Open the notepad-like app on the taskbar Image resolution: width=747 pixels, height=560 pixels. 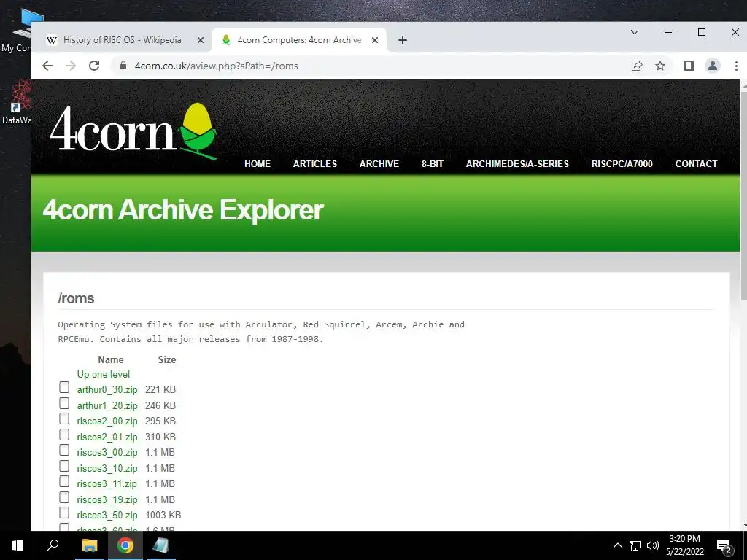coord(161,545)
